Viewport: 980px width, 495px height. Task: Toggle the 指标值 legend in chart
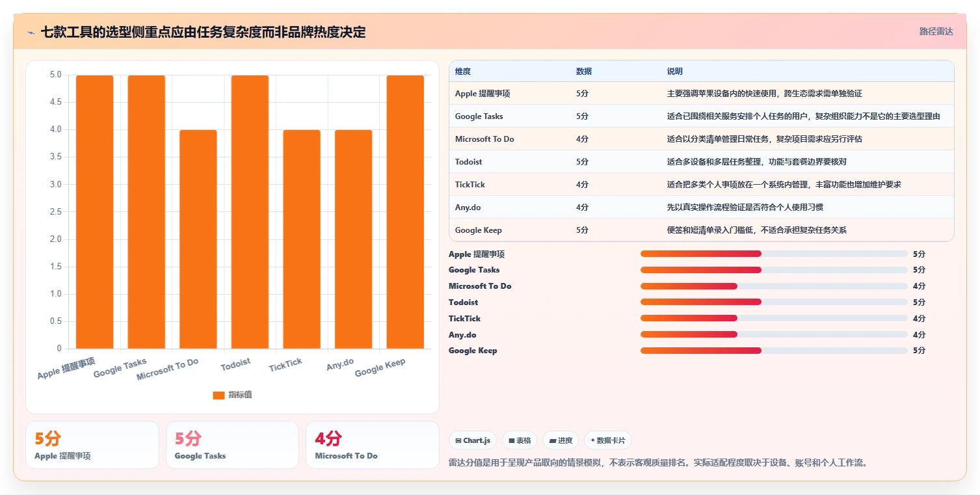(232, 395)
